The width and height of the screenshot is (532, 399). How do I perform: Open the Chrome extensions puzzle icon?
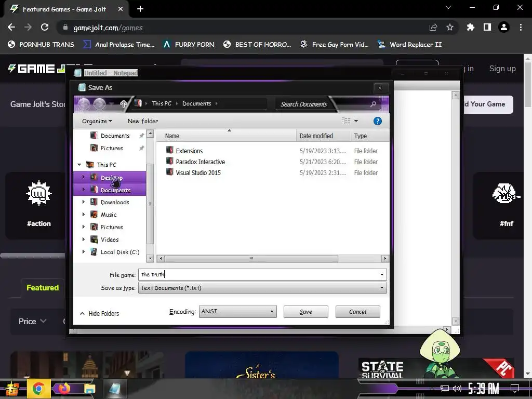(471, 27)
